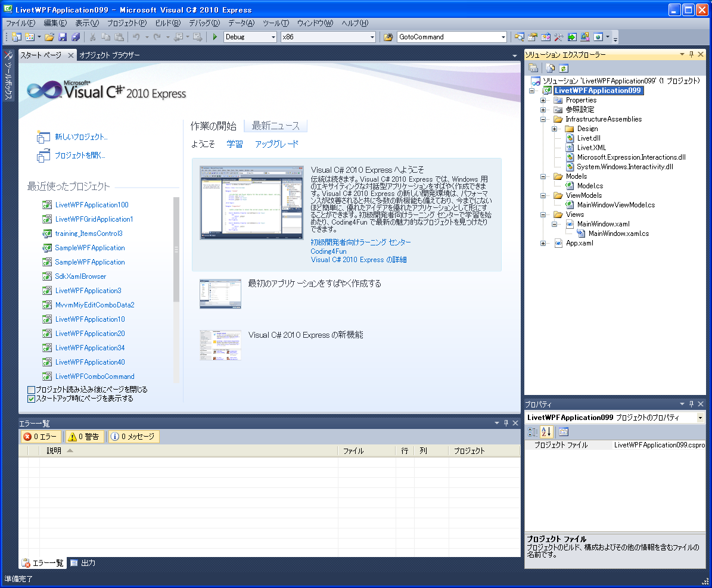Click the Add New Item toolbar icon

[x=30, y=37]
